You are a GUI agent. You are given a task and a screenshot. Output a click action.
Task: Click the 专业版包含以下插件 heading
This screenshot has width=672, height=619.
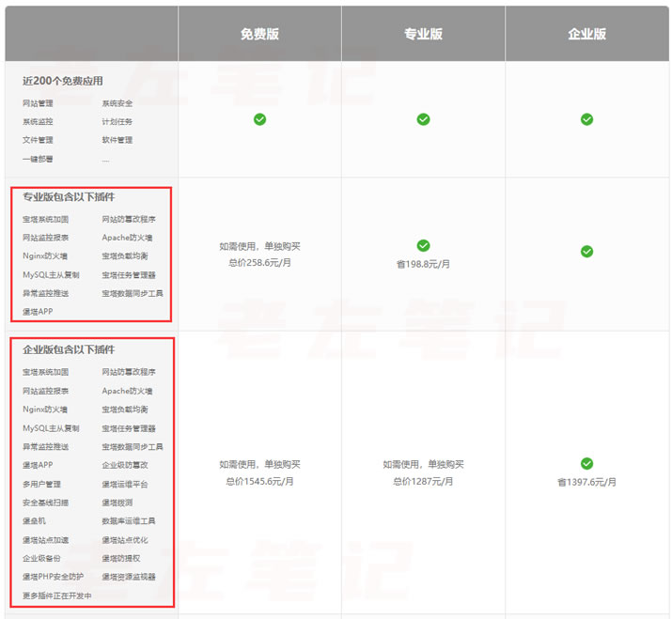tap(69, 197)
